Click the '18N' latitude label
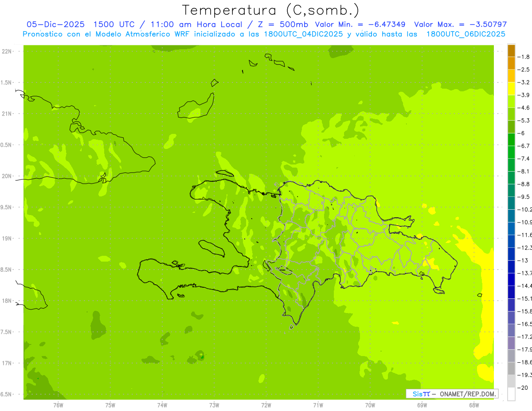The height and width of the screenshot is (411, 532). (x=7, y=301)
